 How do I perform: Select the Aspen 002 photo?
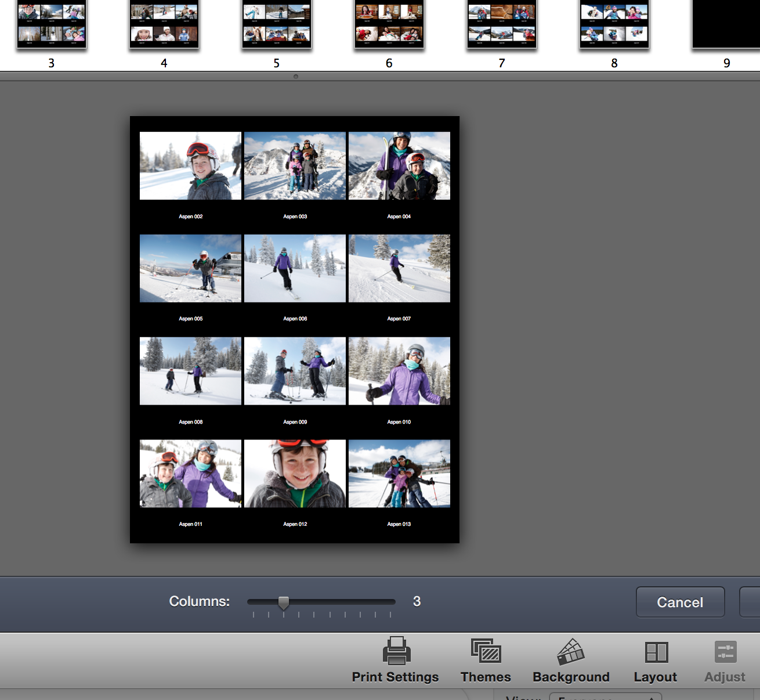(x=190, y=165)
